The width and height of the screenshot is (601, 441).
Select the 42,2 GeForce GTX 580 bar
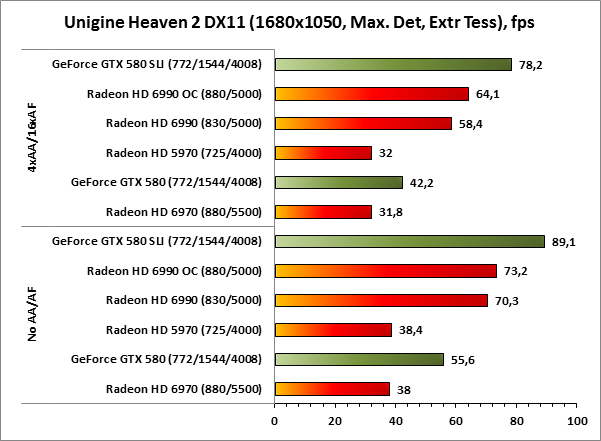pos(338,183)
